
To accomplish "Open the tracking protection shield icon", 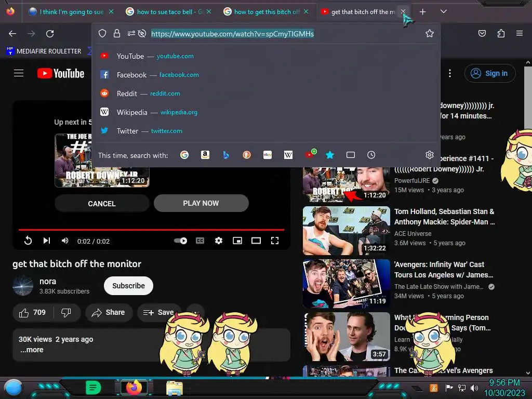I will tap(102, 33).
